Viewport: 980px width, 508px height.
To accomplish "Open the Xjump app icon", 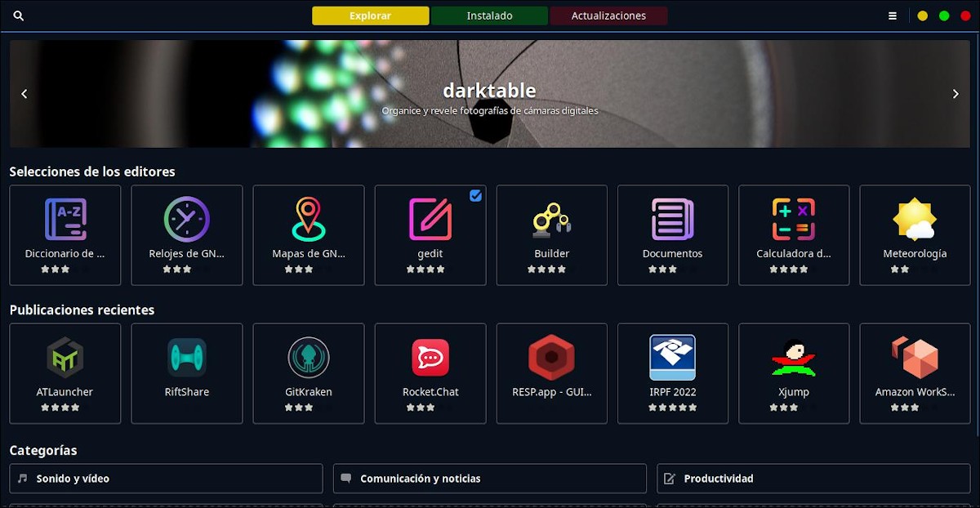I will (x=794, y=358).
